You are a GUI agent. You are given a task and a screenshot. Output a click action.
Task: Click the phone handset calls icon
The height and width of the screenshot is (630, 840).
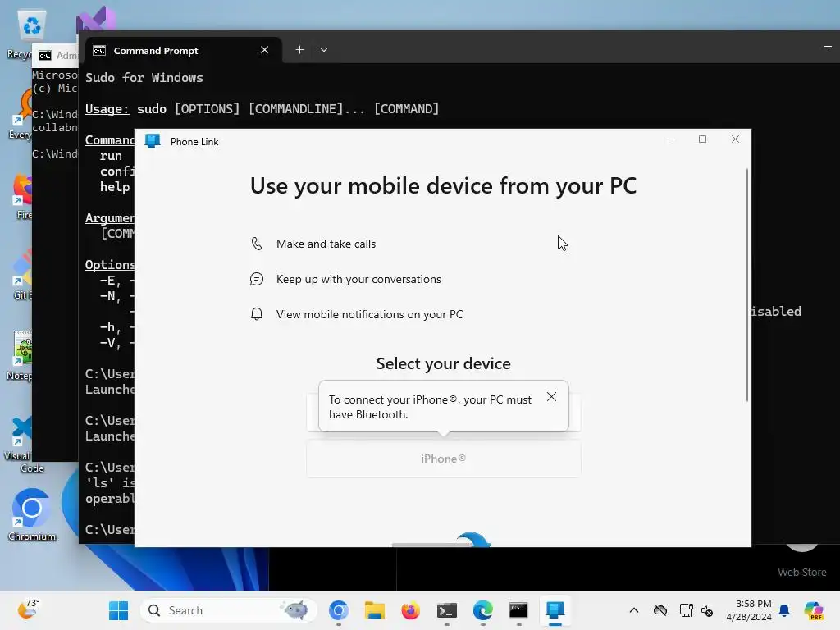[x=257, y=244]
